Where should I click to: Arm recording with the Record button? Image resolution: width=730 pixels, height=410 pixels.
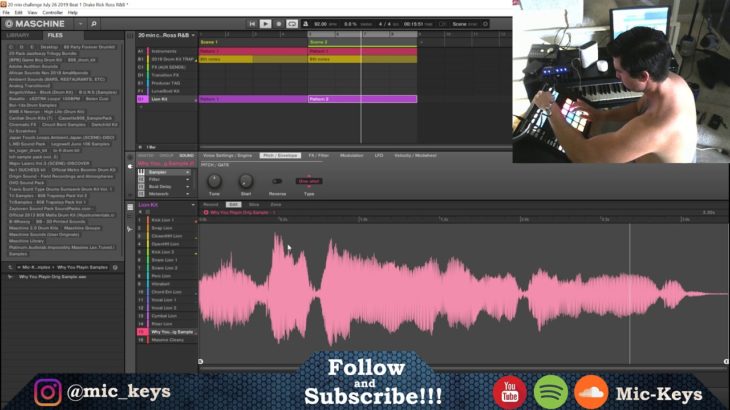click(278, 24)
